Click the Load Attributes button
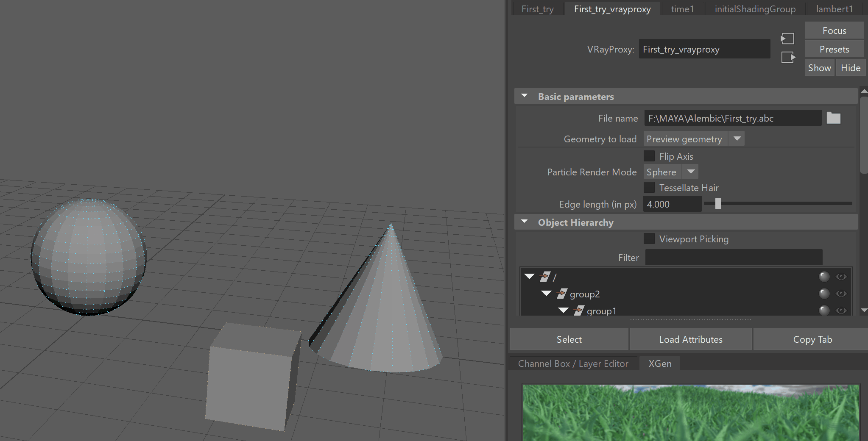The image size is (868, 441). coord(691,339)
